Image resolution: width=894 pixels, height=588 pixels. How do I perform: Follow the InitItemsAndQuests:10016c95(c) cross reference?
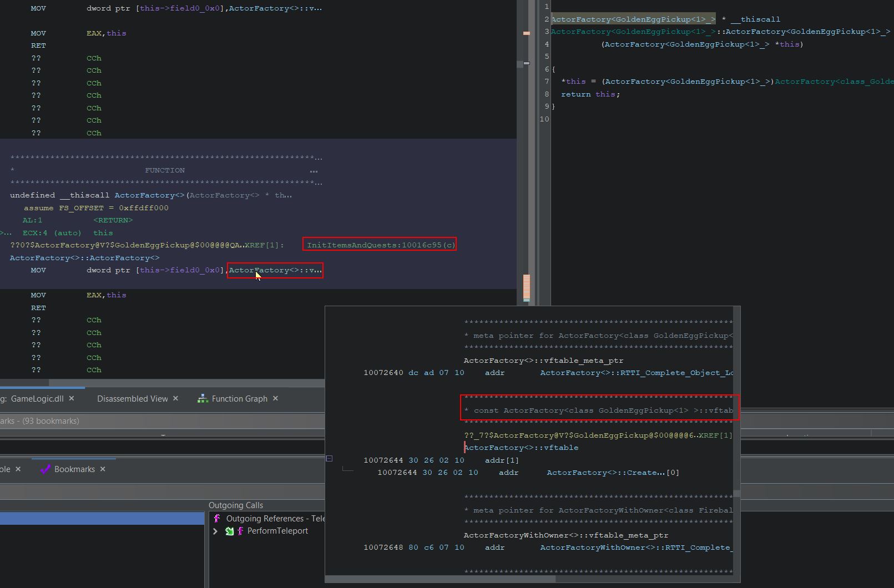[381, 245]
